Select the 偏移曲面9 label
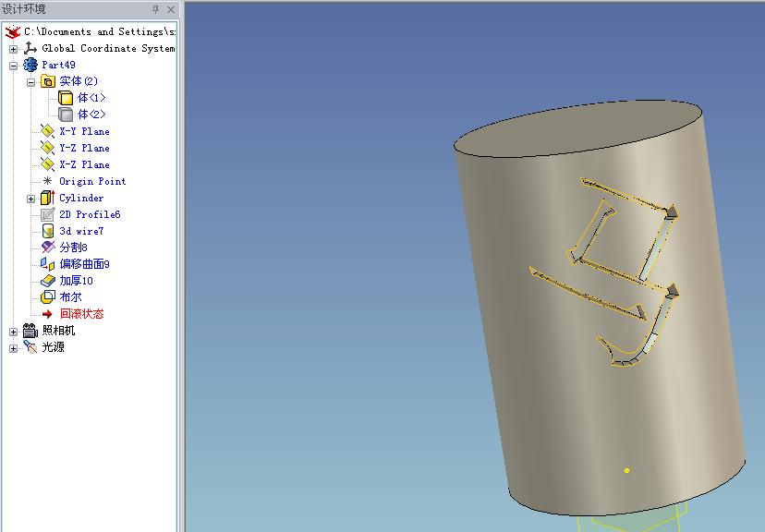This screenshot has height=532, width=765. point(84,264)
